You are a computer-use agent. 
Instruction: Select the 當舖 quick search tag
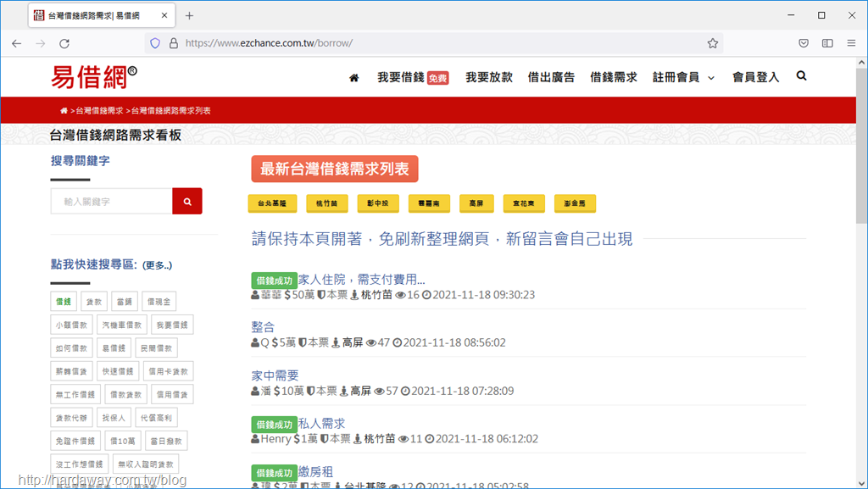click(125, 302)
